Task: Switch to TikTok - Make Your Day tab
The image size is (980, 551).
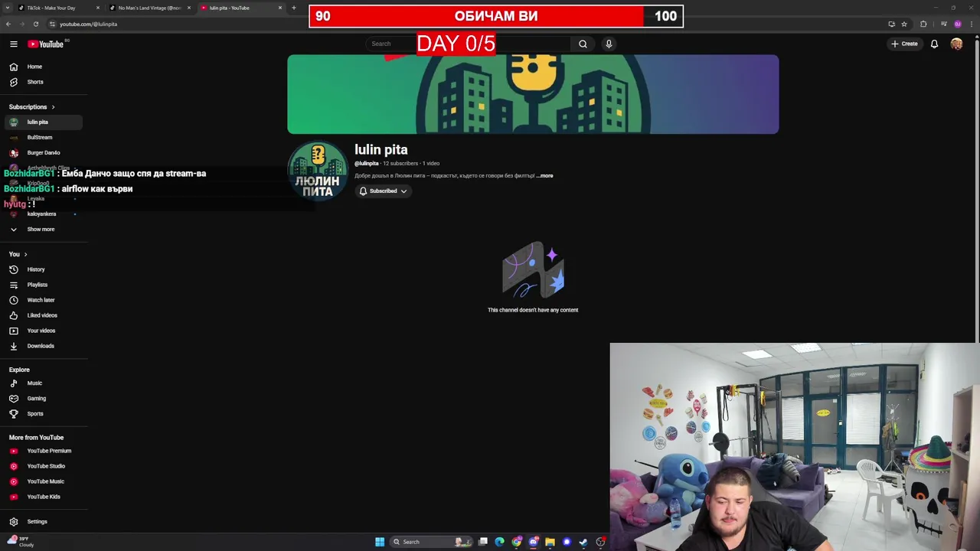Action: coord(59,8)
